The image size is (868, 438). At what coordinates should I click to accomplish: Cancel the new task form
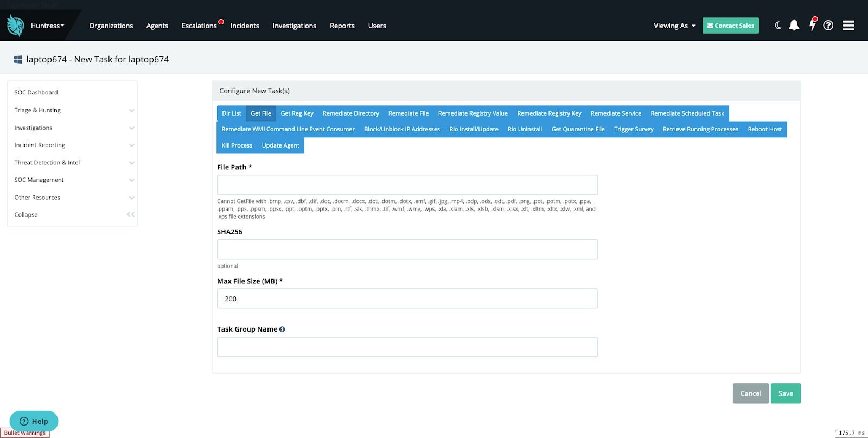click(750, 393)
